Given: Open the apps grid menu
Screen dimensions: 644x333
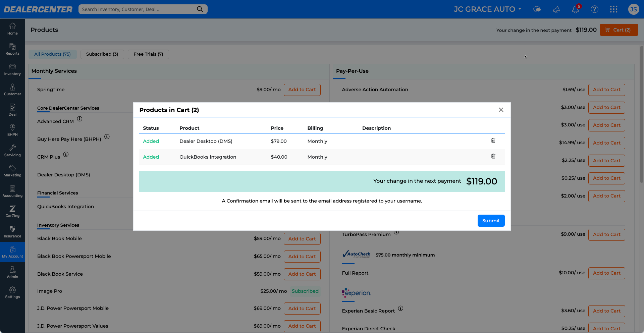Looking at the screenshot, I should pos(614,9).
